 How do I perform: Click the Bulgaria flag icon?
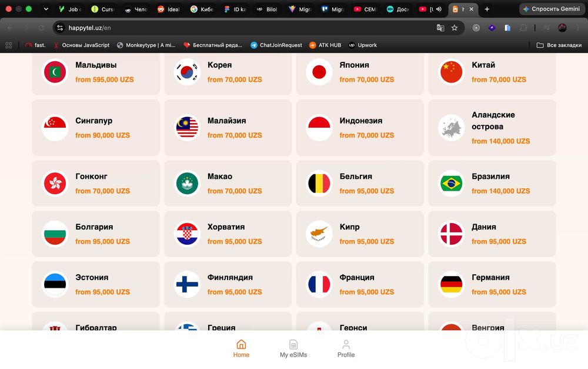(x=55, y=234)
